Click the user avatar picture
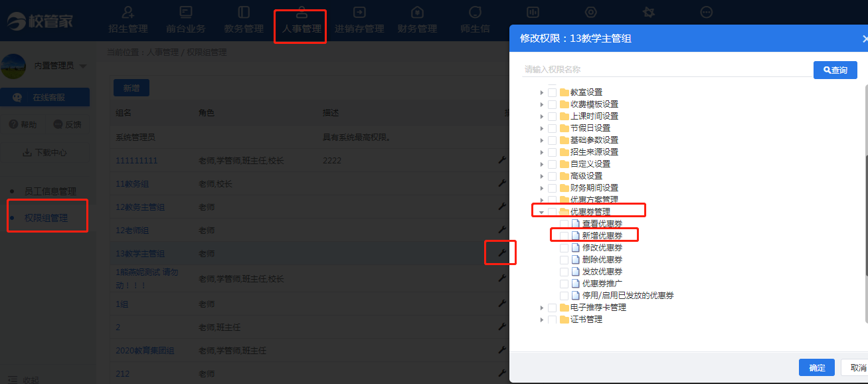 click(x=14, y=66)
